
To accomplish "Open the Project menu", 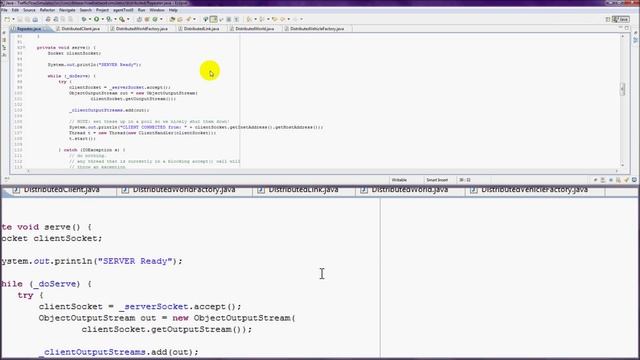I will click(102, 10).
